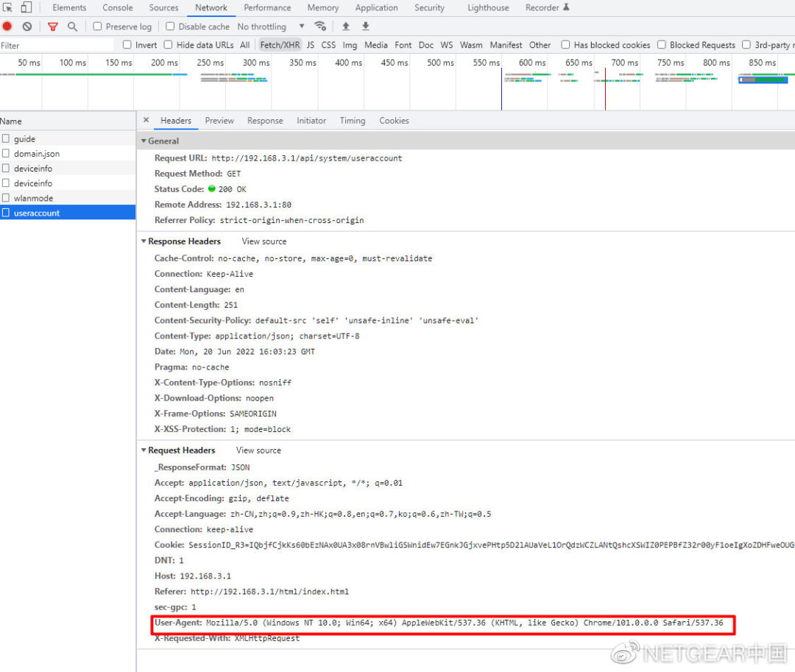
Task: Enable the Preserve log checkbox
Action: click(98, 26)
